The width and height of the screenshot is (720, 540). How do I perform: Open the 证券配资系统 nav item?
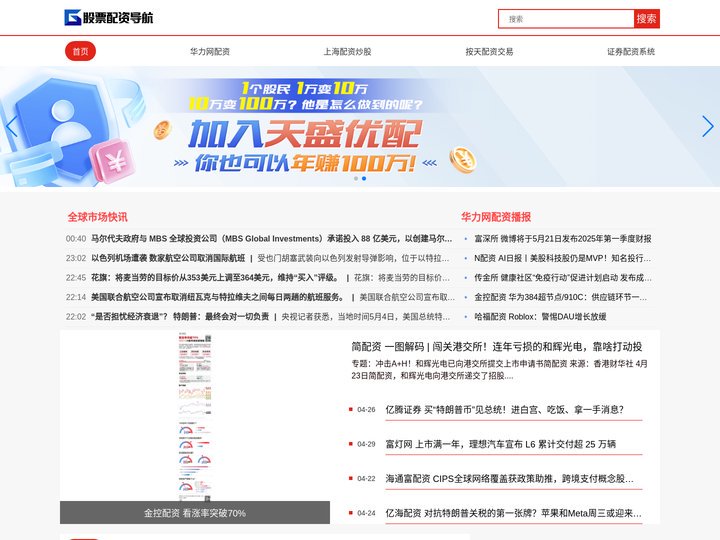pyautogui.click(x=631, y=51)
